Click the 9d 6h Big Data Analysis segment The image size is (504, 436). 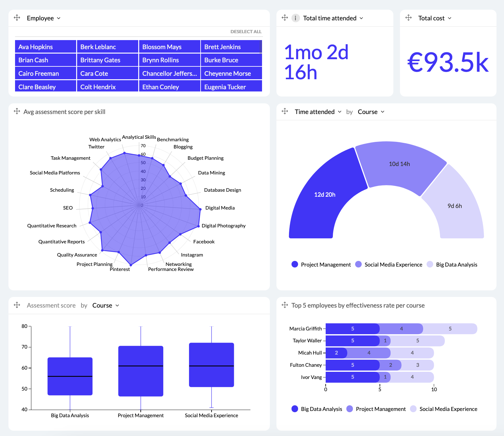click(x=455, y=206)
